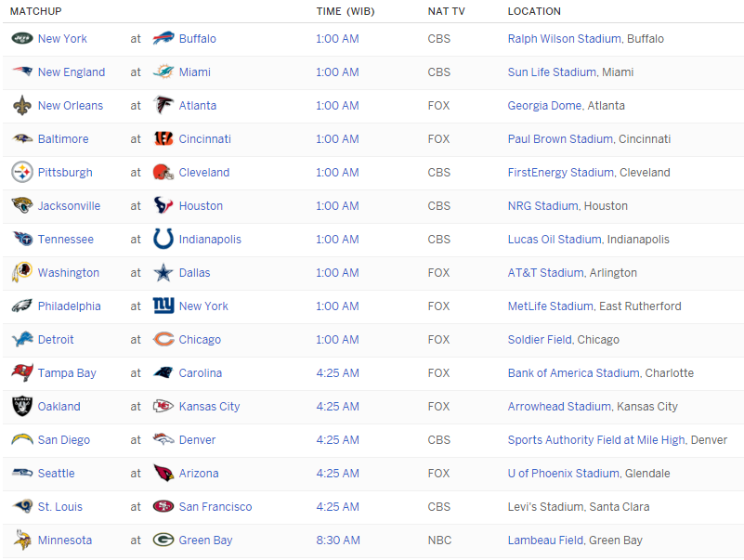Click the New York Giants logo
Image resolution: width=744 pixels, height=560 pixels.
[x=163, y=306]
